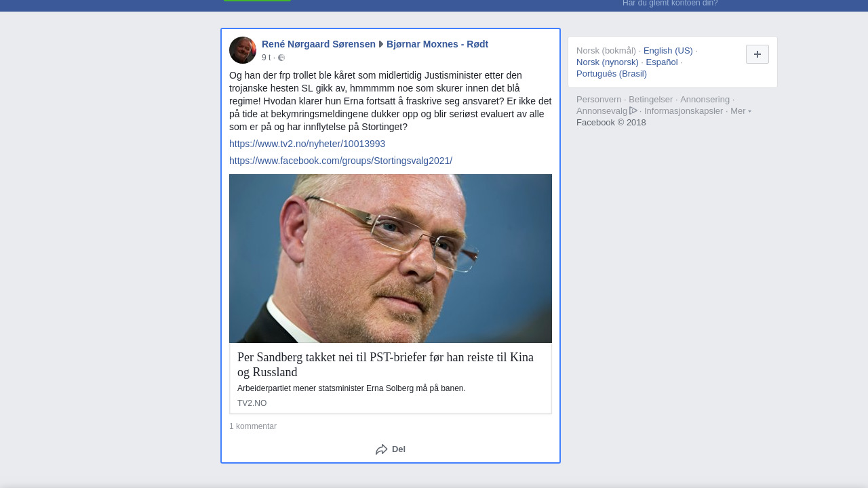Click arrow between poster and page names
The image size is (868, 488).
(381, 44)
